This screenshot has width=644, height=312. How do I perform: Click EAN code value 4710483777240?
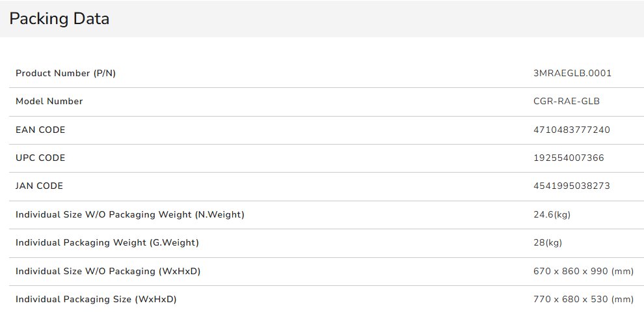[x=571, y=130]
